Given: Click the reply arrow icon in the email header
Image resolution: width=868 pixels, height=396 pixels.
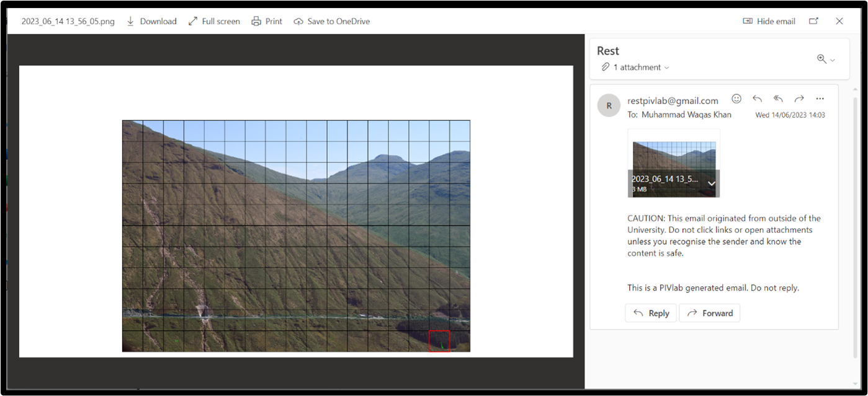Looking at the screenshot, I should pyautogui.click(x=757, y=99).
